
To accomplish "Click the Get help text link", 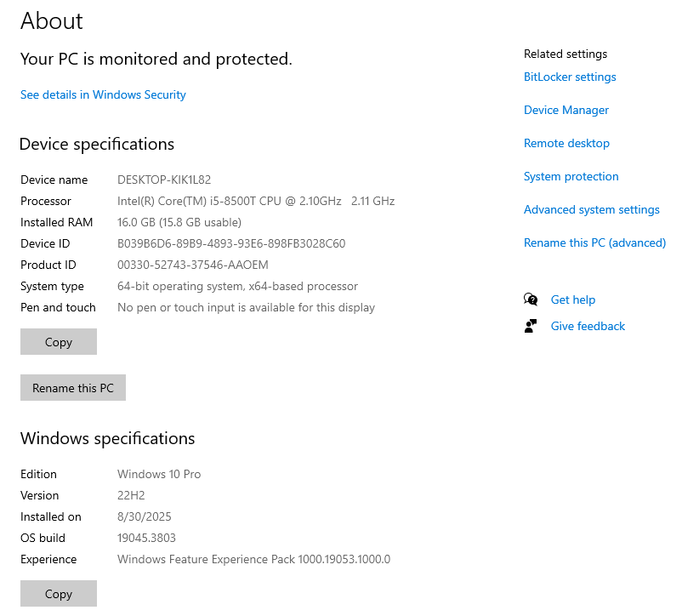I will (572, 299).
